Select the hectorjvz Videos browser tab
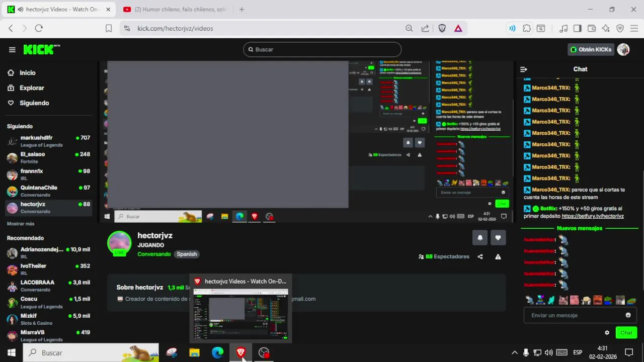The height and width of the screenshot is (362, 644). click(59, 10)
